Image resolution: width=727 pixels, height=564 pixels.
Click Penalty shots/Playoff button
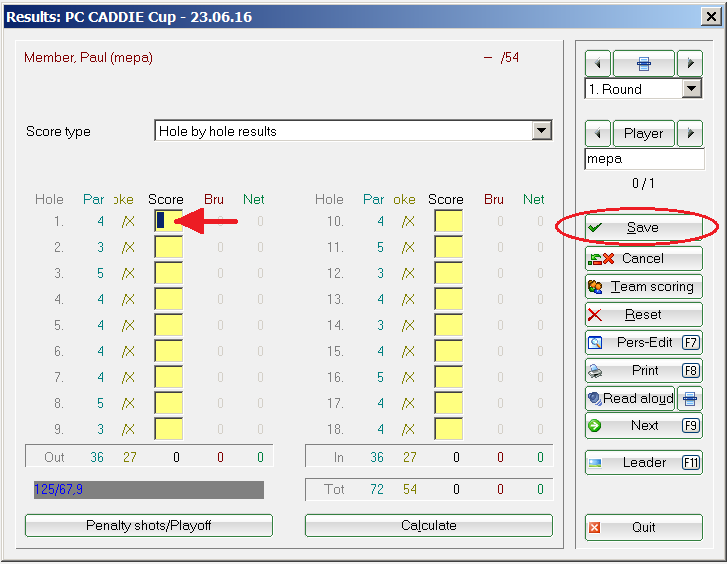[x=149, y=526]
